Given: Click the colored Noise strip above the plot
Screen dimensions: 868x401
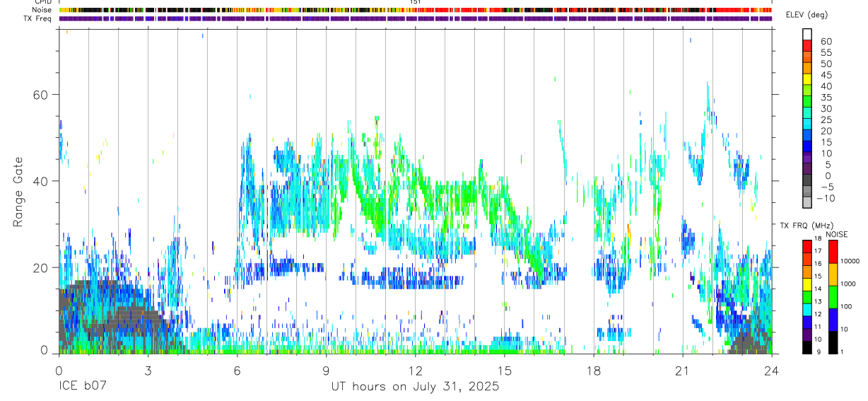Looking at the screenshot, I should (416, 10).
